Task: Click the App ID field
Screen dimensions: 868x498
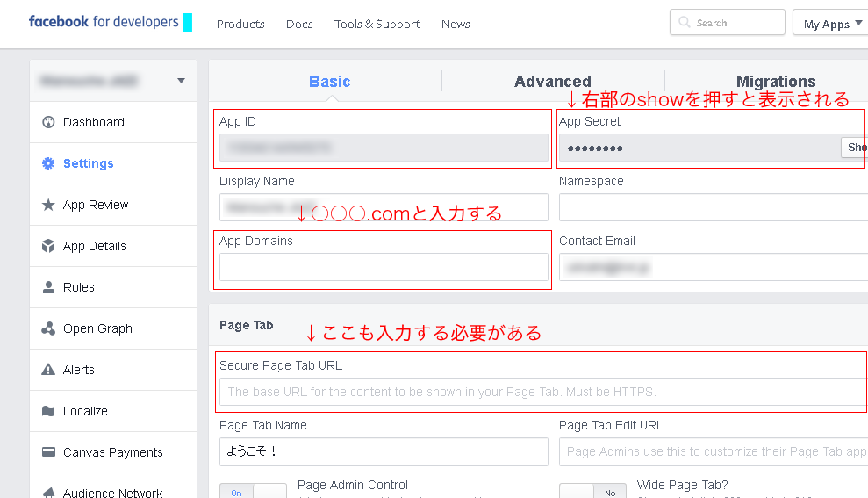Action: [x=384, y=148]
